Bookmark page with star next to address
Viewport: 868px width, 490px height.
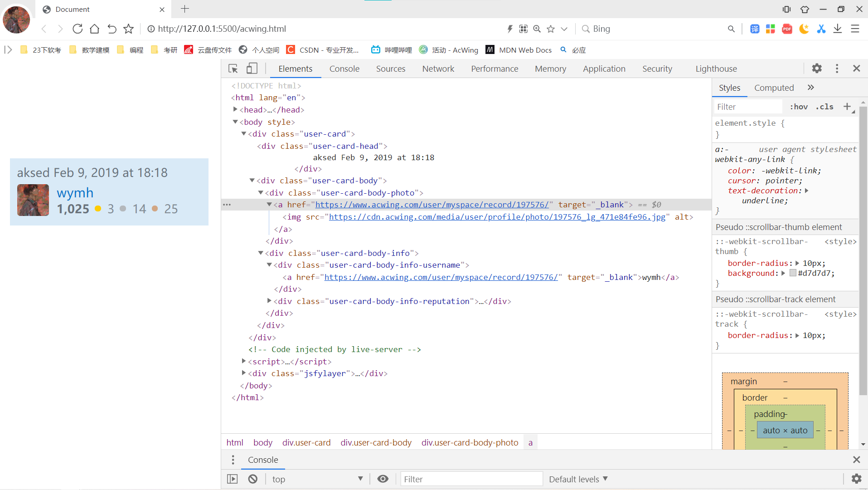tap(129, 29)
